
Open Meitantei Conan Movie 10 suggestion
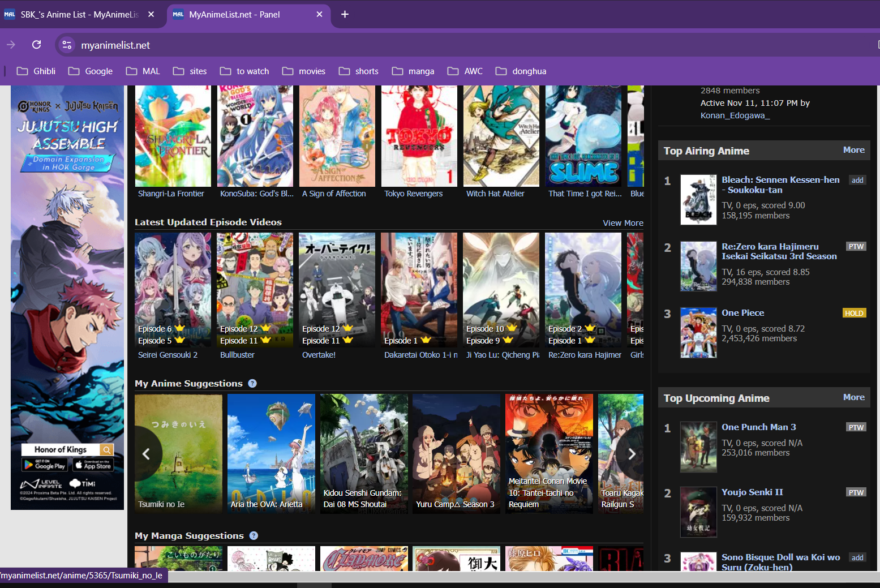549,454
